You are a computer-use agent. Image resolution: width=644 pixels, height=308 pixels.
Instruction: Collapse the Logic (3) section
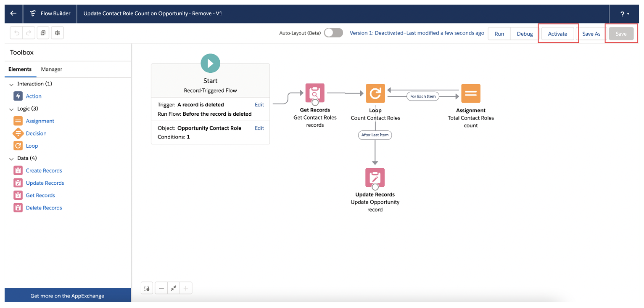pyautogui.click(x=11, y=109)
